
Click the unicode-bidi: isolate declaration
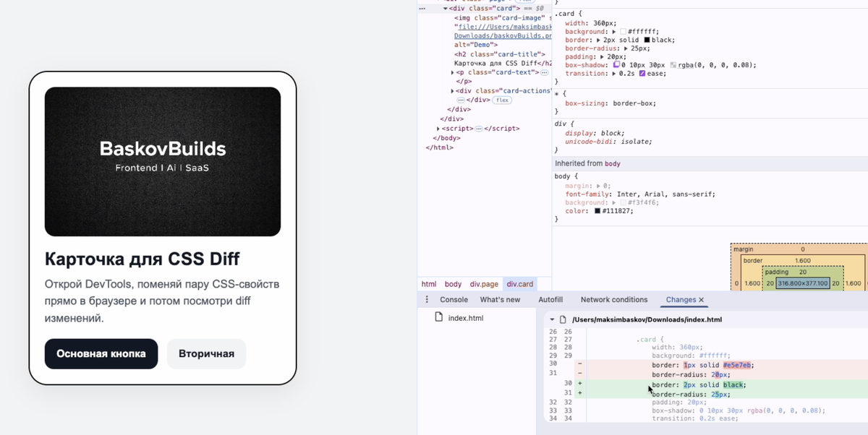[608, 142]
